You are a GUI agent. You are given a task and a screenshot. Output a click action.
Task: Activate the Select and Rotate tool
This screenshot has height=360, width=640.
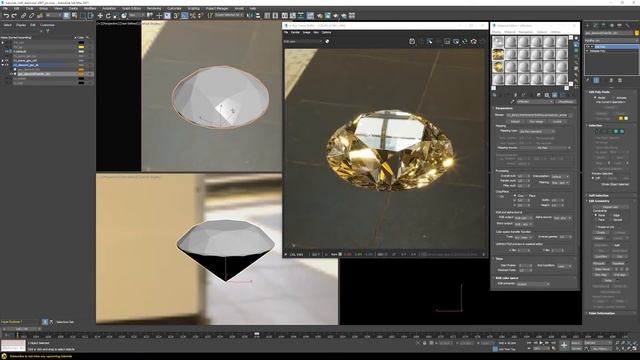108,16
